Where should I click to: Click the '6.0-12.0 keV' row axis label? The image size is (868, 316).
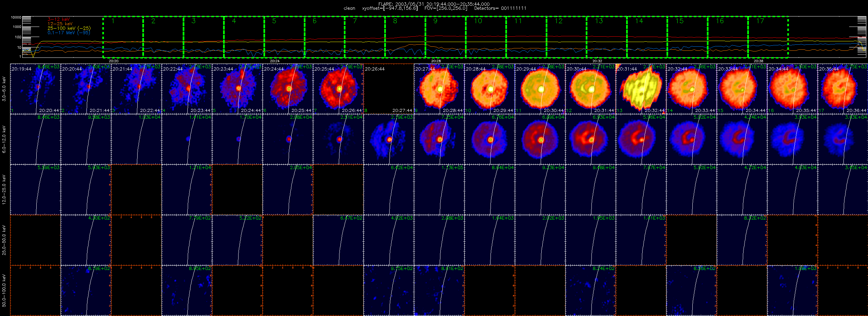tap(4, 139)
